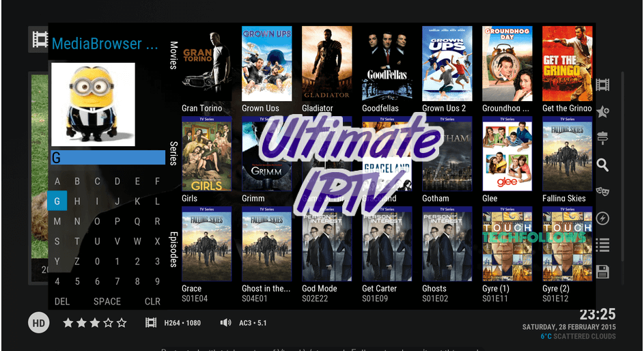Click the CLR key to clear search
The image size is (644, 351).
point(152,302)
